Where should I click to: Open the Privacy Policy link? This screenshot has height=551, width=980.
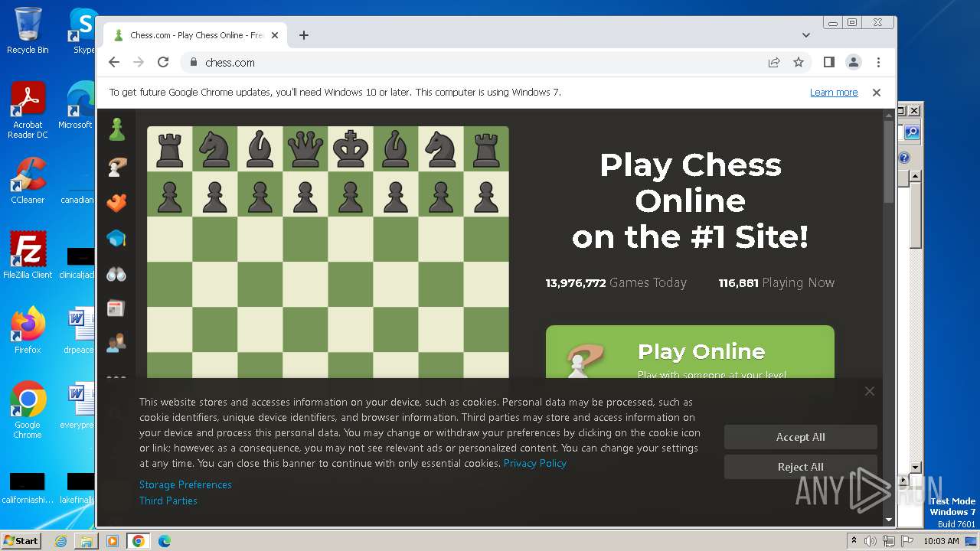pyautogui.click(x=534, y=463)
